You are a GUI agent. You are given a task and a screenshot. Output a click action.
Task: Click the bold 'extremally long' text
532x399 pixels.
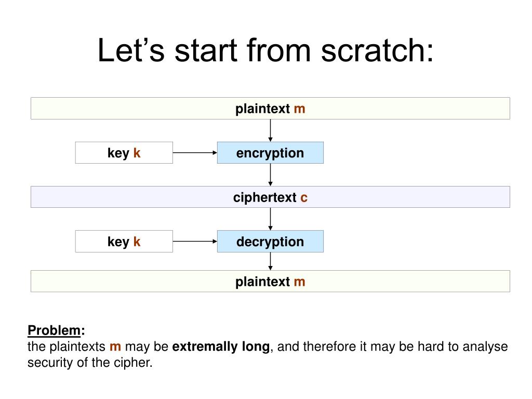click(221, 347)
